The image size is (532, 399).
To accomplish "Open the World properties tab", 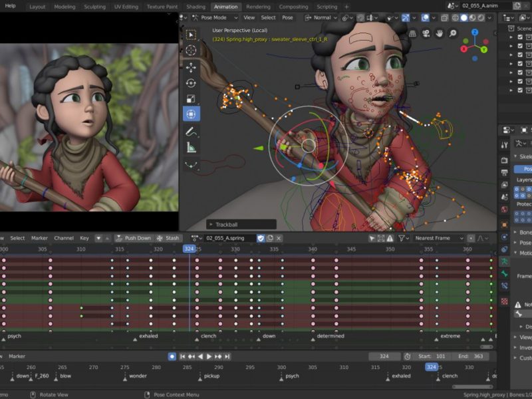I will 505,209.
